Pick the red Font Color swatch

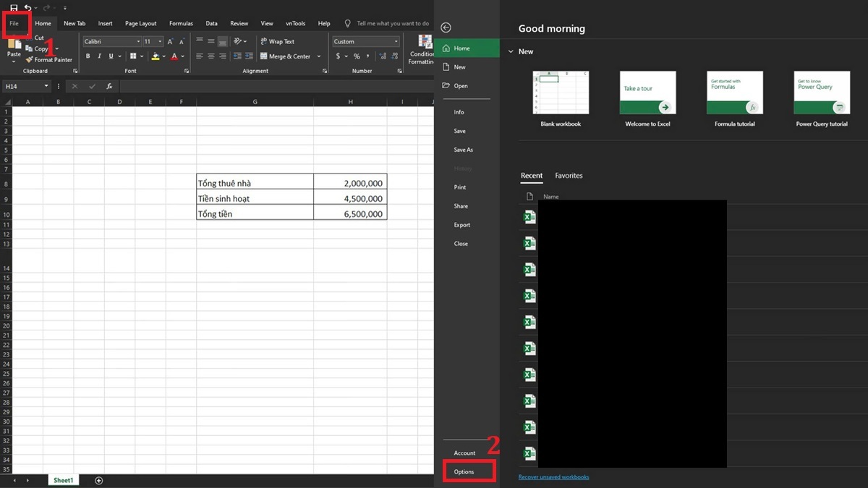tap(174, 56)
